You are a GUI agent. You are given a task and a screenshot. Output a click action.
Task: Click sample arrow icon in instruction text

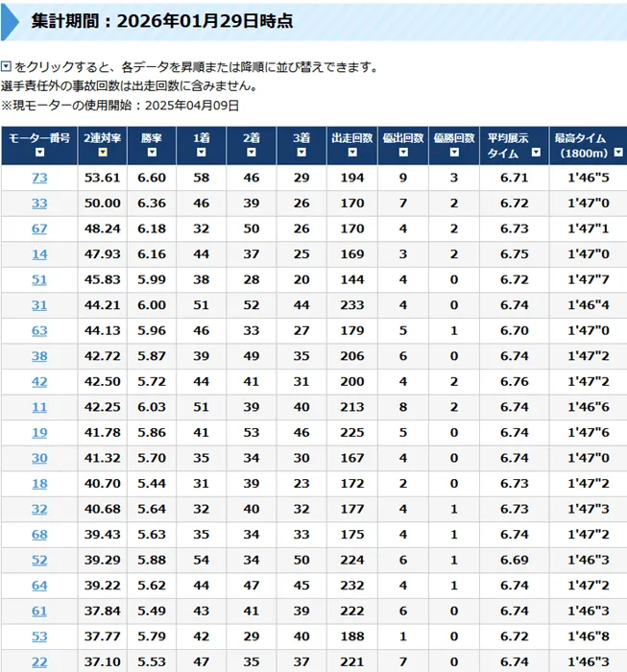click(6, 67)
